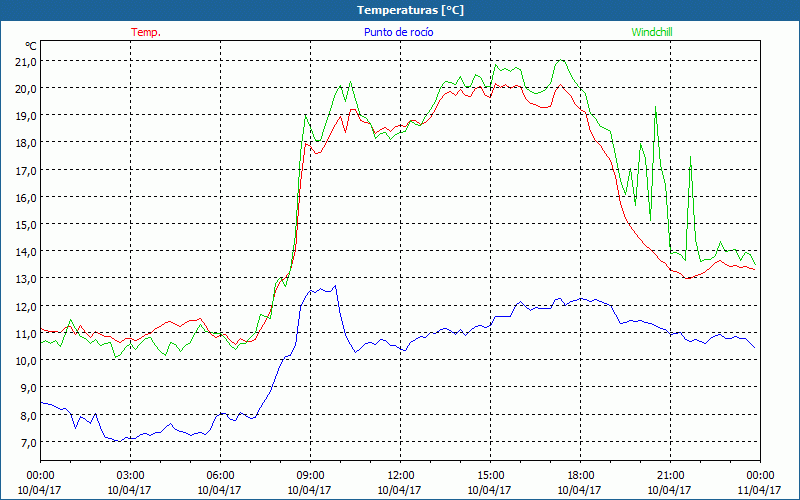Click the '19,0' y-axis value
Image resolution: width=800 pixels, height=500 pixels.
(26, 116)
